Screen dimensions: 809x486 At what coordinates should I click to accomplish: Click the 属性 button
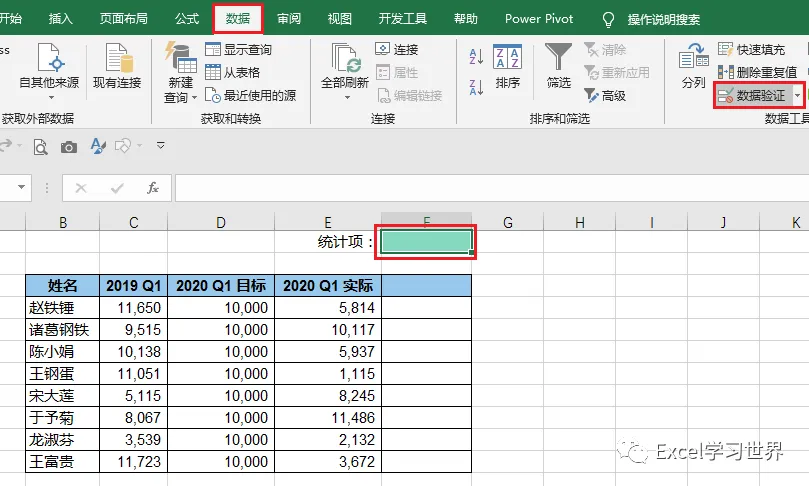tap(396, 72)
